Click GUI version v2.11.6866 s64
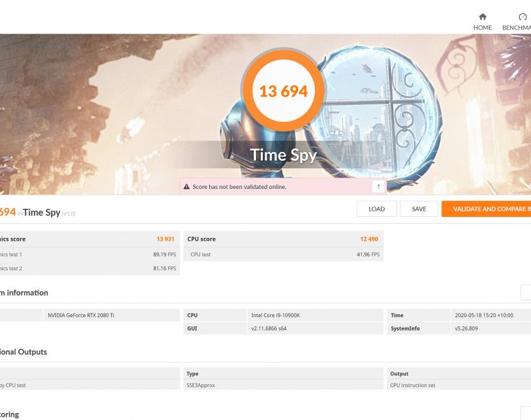Screen dimensions: 531x420 269,328
